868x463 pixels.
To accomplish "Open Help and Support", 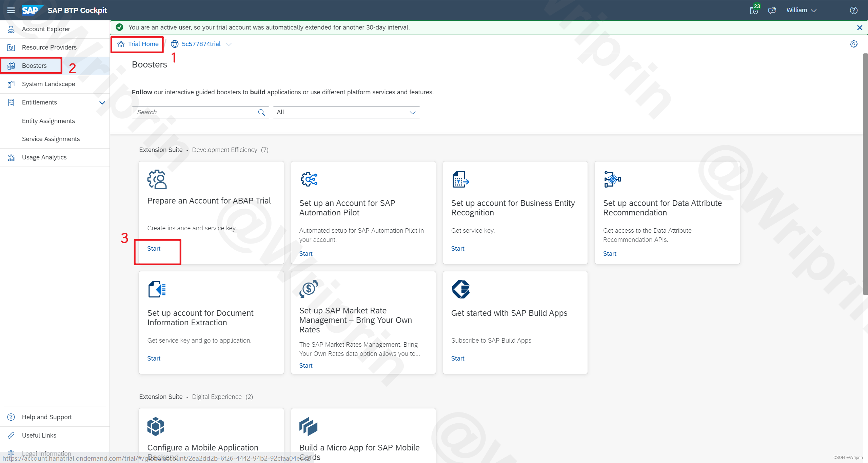I will (55, 417).
